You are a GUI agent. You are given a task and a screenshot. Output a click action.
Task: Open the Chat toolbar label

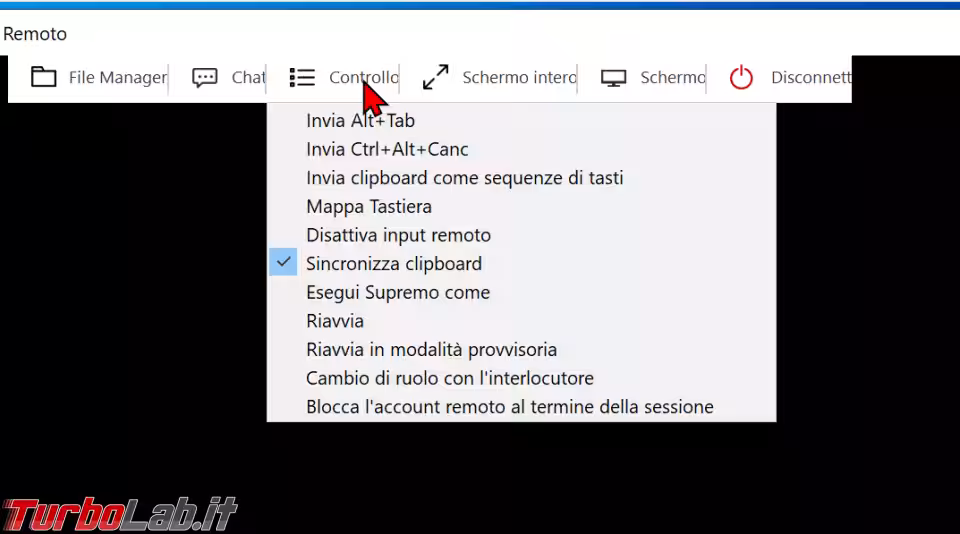248,77
